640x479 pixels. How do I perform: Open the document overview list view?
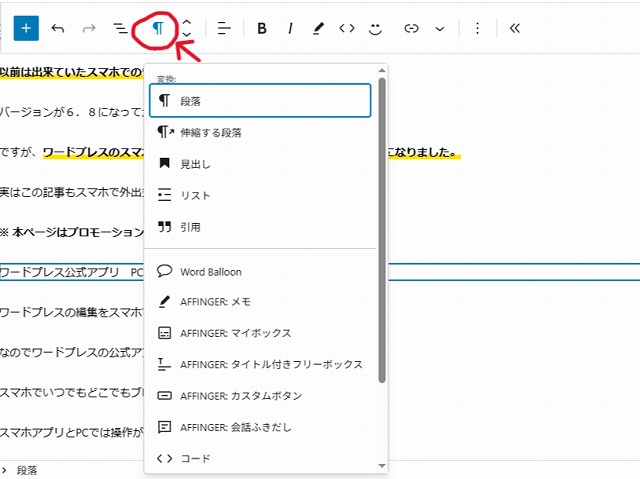click(x=121, y=29)
